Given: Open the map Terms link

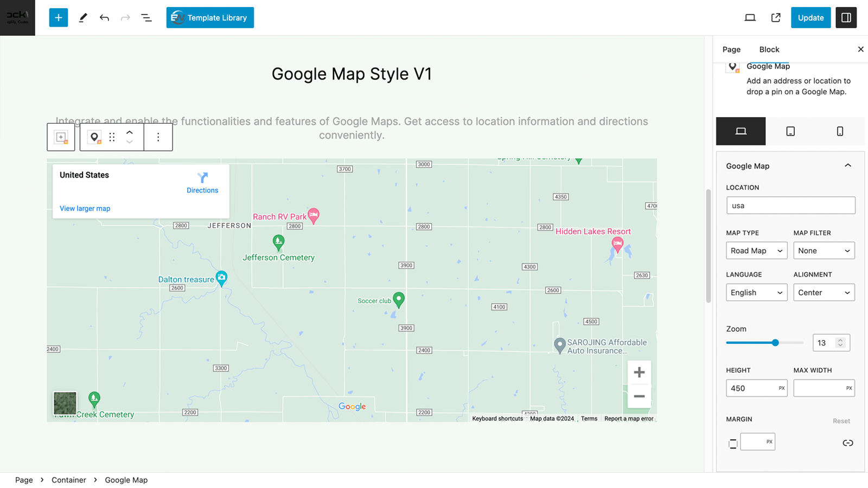Looking at the screenshot, I should 589,419.
